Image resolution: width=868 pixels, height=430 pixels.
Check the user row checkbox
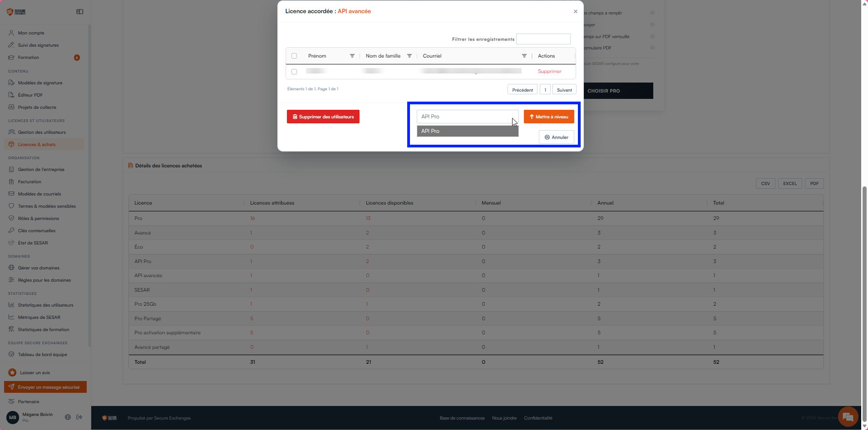click(294, 72)
